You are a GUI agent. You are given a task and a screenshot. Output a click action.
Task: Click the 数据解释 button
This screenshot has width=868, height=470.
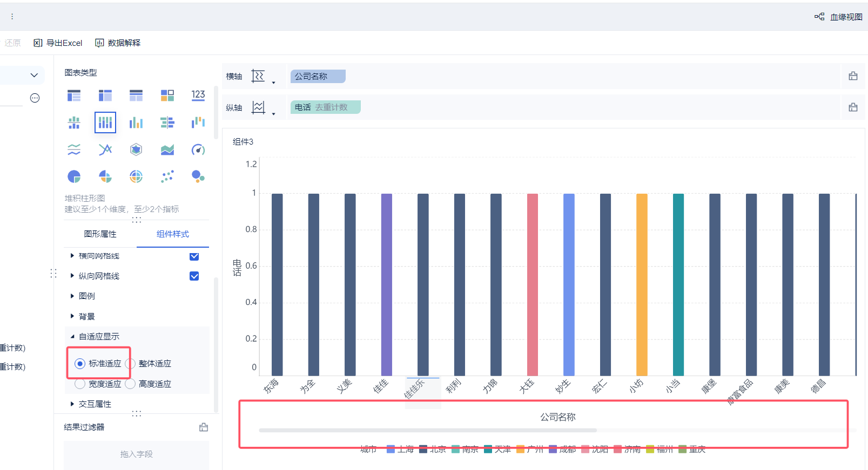118,43
